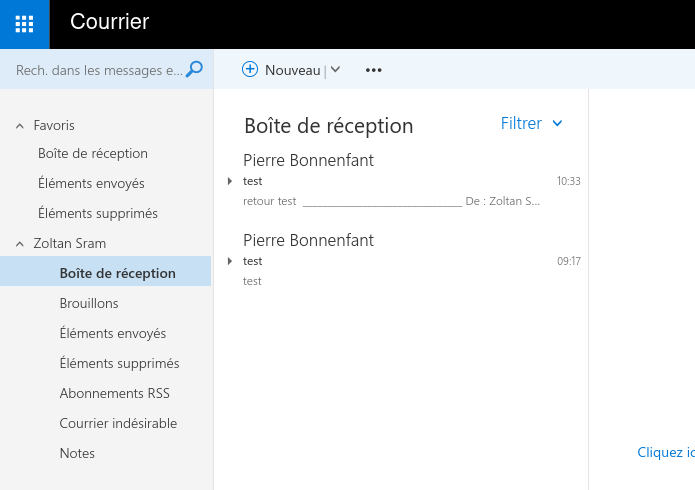695x490 pixels.
Task: Expand the 10:33 test conversation arrow
Action: [x=230, y=181]
